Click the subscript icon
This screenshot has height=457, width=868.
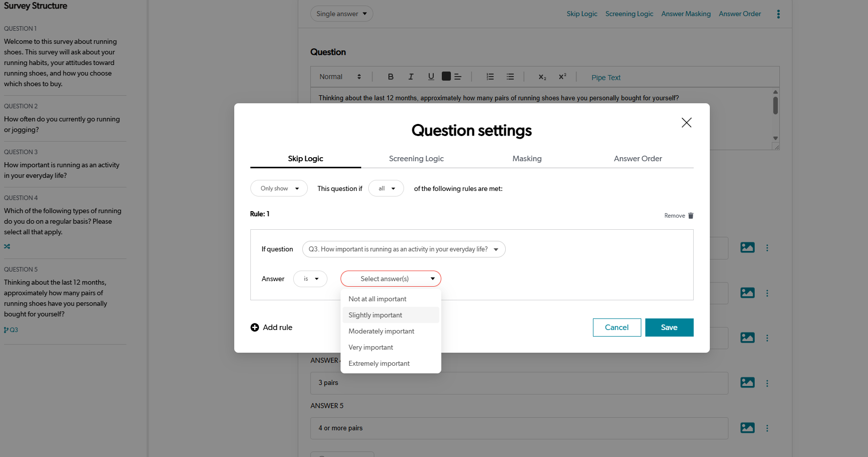click(x=542, y=77)
